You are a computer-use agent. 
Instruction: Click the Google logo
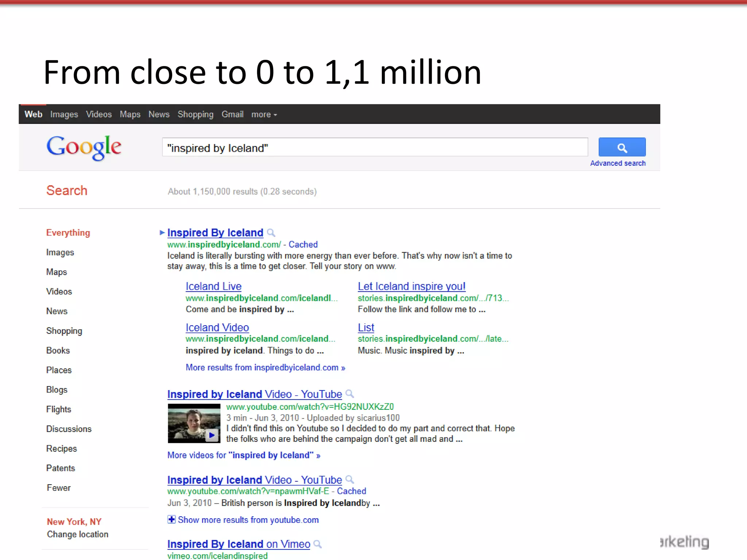pos(84,147)
